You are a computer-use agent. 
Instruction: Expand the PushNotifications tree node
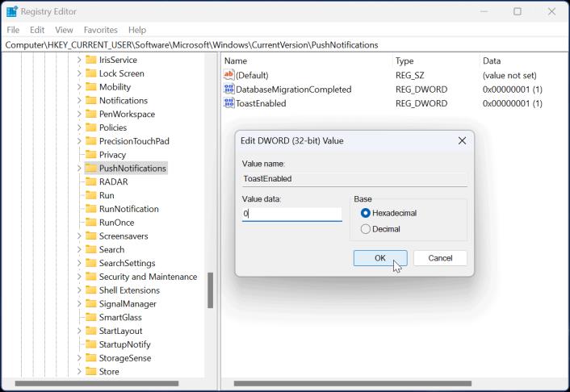[79, 169]
